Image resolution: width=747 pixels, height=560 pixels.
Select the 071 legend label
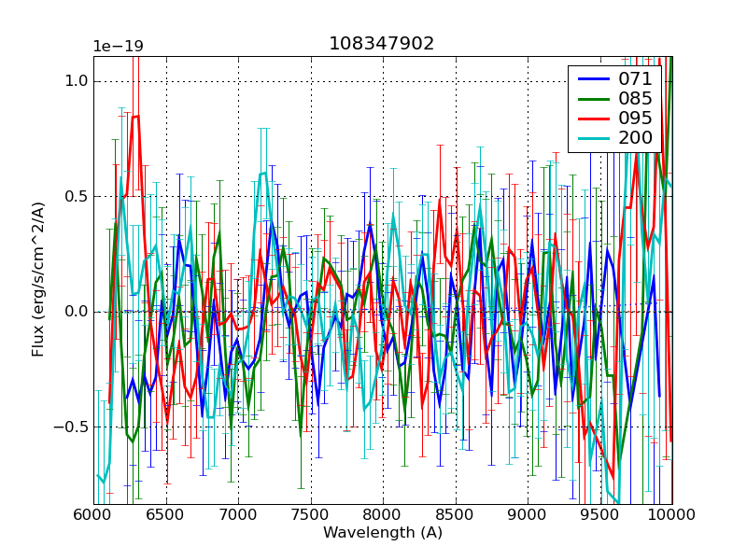click(x=635, y=79)
